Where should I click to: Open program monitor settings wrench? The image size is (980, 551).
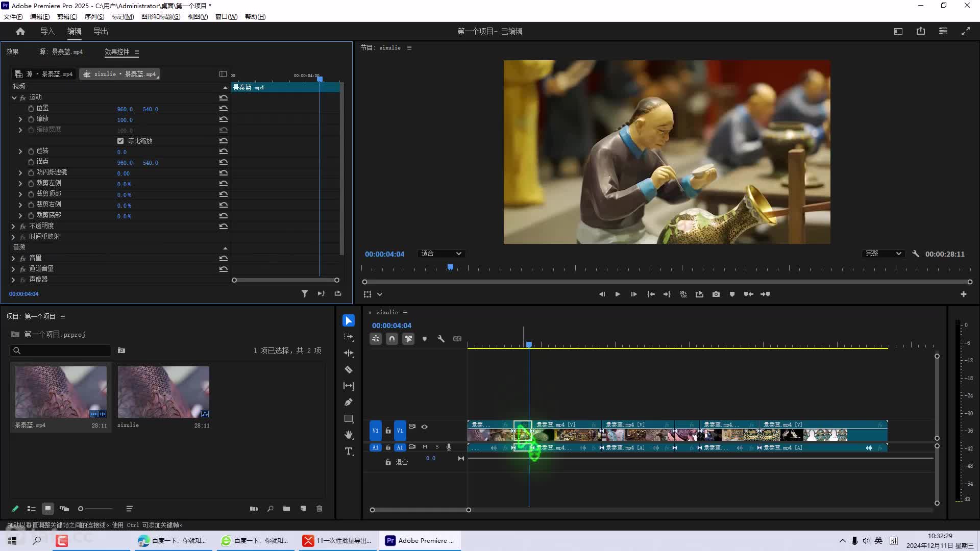916,254
